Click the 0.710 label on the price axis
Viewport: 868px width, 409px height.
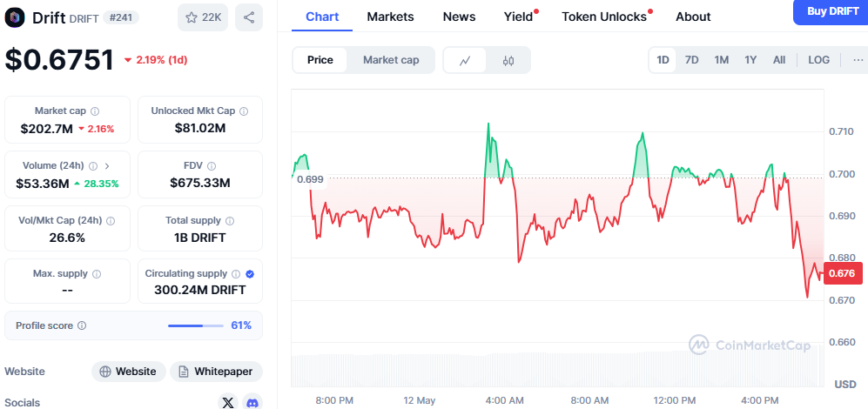pyautogui.click(x=841, y=131)
